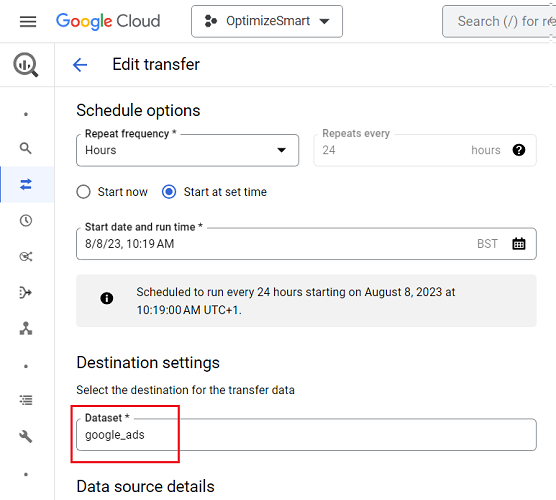Click the BigQuery product icon
Image resolution: width=556 pixels, height=500 pixels.
26,65
